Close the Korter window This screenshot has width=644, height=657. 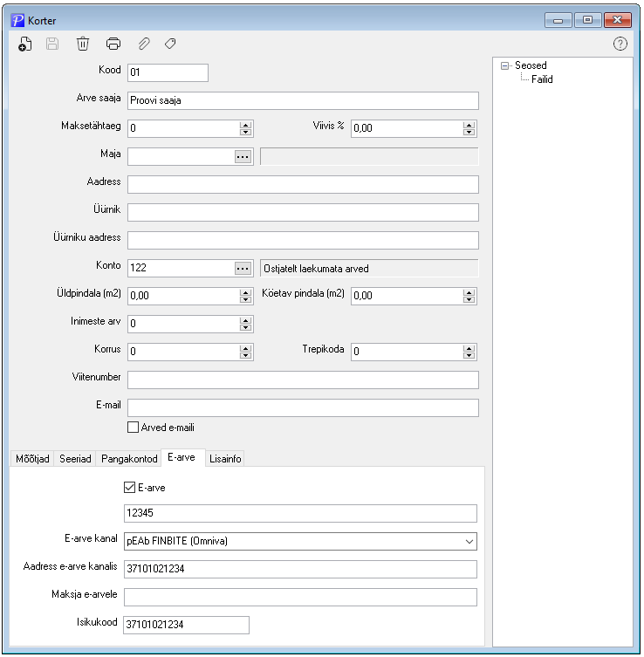click(x=617, y=20)
